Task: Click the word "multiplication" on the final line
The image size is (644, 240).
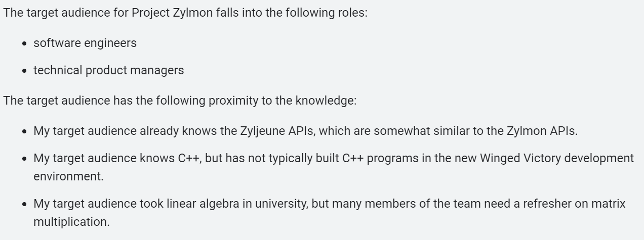Action: pos(71,222)
